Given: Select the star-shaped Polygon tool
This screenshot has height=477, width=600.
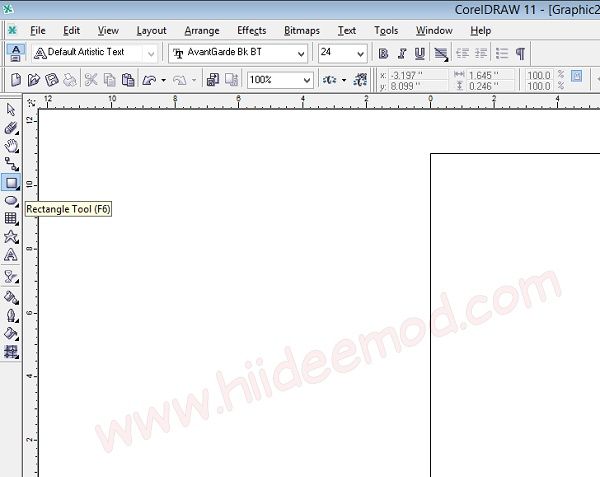Looking at the screenshot, I should pos(11,236).
